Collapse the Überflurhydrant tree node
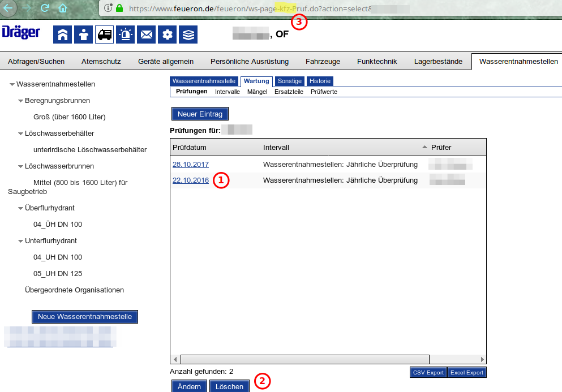Viewport: 562px width, 392px height. 20,209
